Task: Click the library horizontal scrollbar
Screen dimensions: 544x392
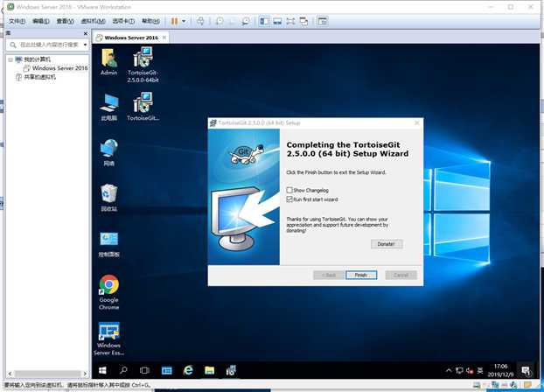Action: 47,374
